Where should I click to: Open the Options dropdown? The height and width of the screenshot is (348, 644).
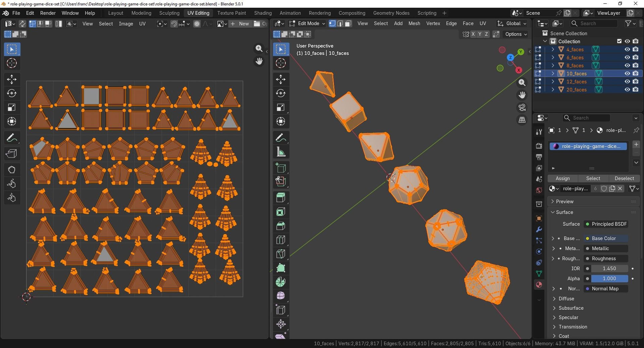click(x=516, y=34)
